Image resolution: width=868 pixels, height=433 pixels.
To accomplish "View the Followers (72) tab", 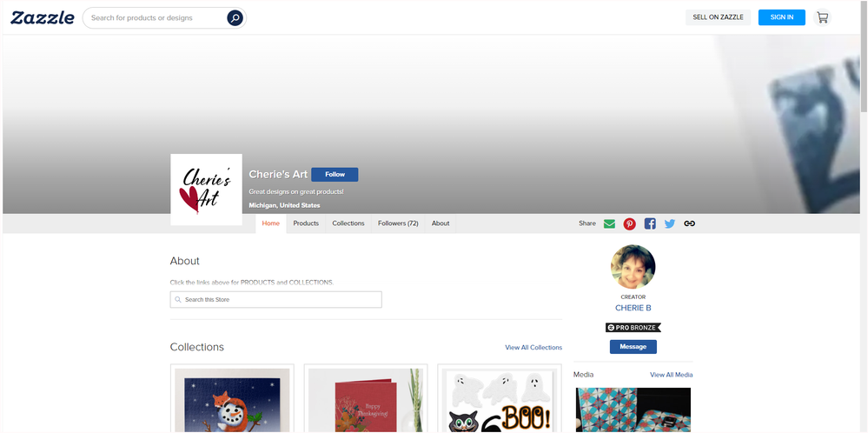I will click(398, 223).
